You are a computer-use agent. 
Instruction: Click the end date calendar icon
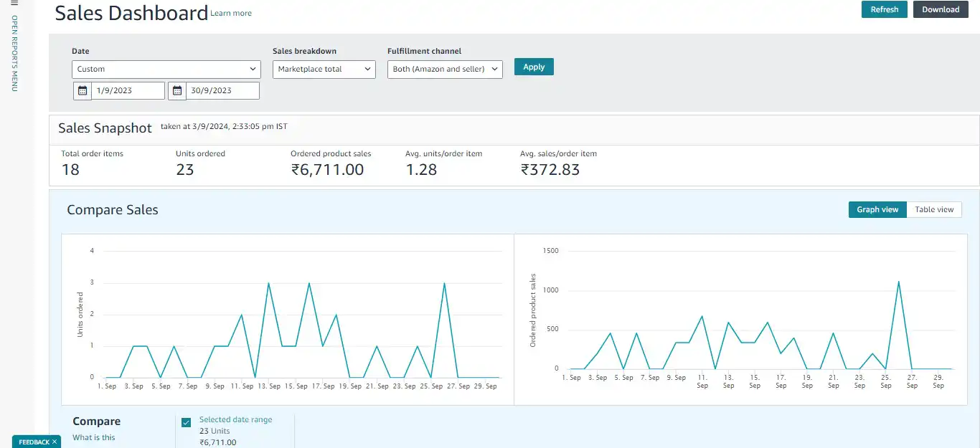tap(177, 90)
